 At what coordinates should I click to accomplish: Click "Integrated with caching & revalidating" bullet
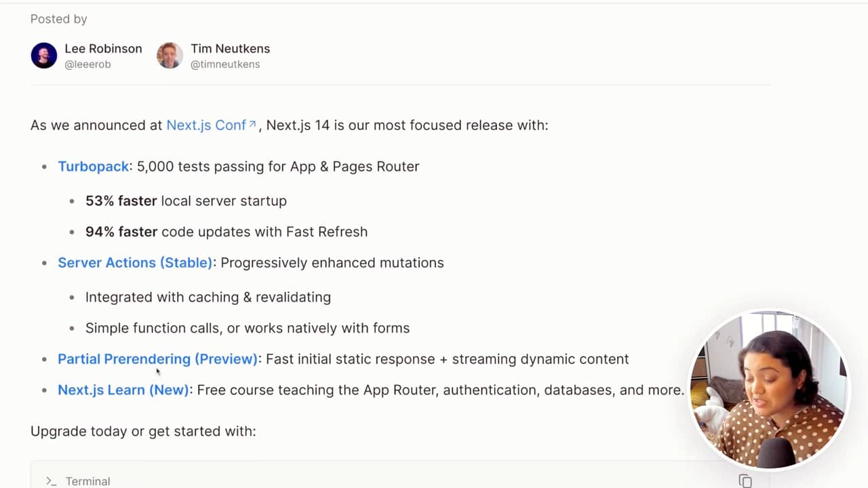click(x=208, y=298)
